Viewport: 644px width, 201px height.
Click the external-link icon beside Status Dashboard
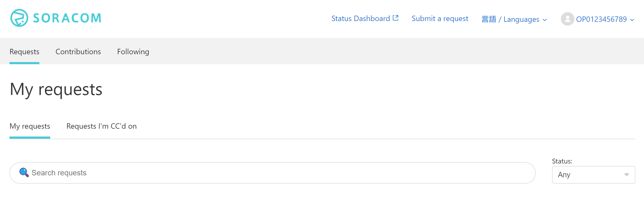click(x=396, y=18)
